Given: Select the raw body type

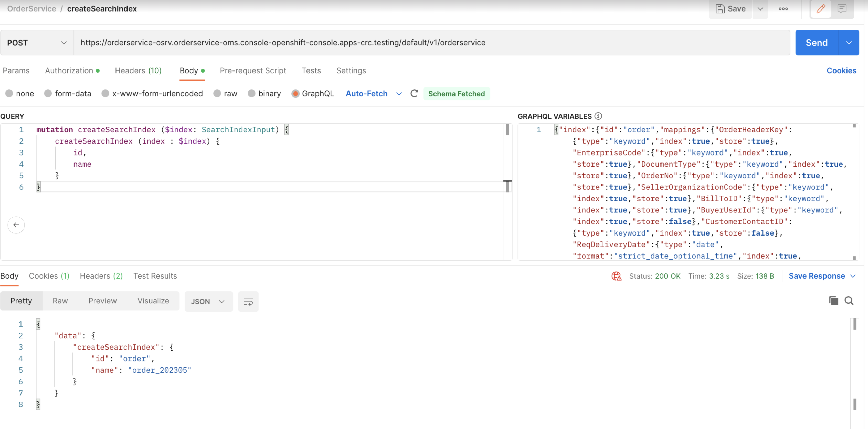Looking at the screenshot, I should pyautogui.click(x=217, y=94).
